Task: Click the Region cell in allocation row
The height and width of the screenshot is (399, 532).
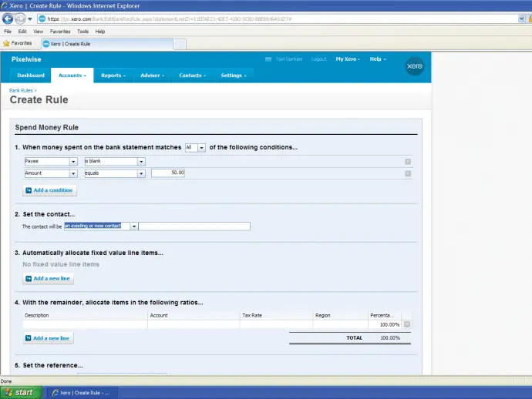Action: 340,324
